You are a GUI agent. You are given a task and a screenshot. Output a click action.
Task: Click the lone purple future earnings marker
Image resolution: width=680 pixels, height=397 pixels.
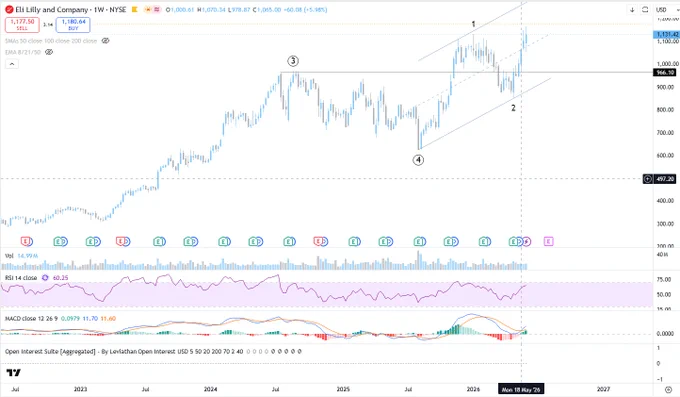click(549, 241)
